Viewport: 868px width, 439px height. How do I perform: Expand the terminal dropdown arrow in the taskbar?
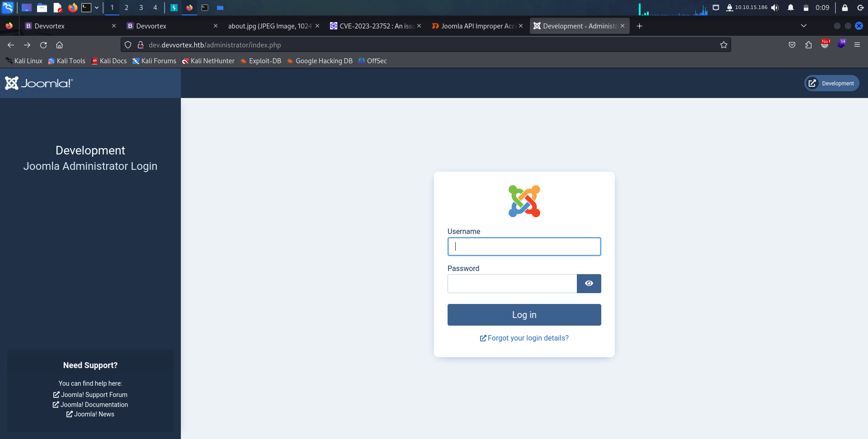click(96, 7)
